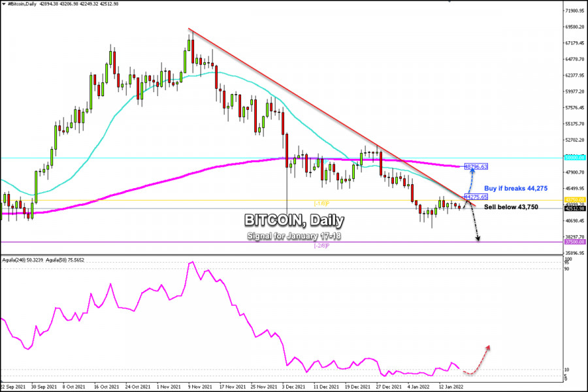This screenshot has height=392, width=588.
Task: Click the 38297.70 price axis label
Action: 574,237
